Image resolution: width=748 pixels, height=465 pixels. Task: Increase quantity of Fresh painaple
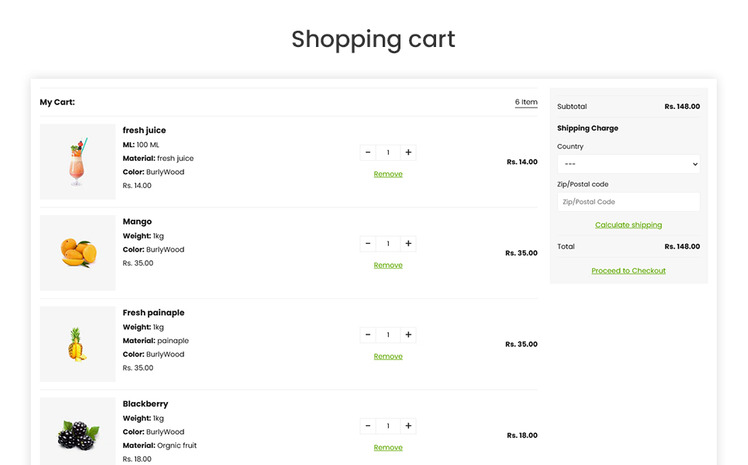coord(408,335)
